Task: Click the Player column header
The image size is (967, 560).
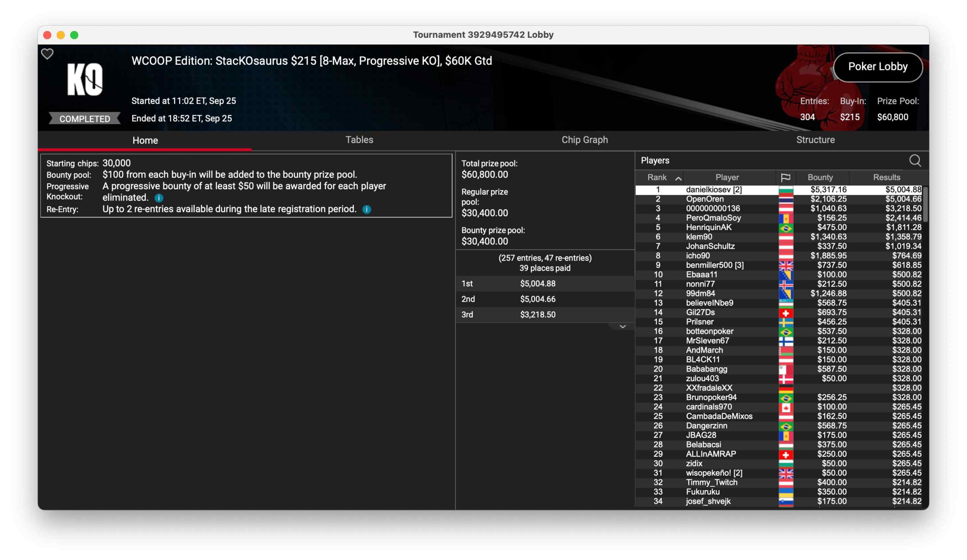Action: click(x=727, y=177)
